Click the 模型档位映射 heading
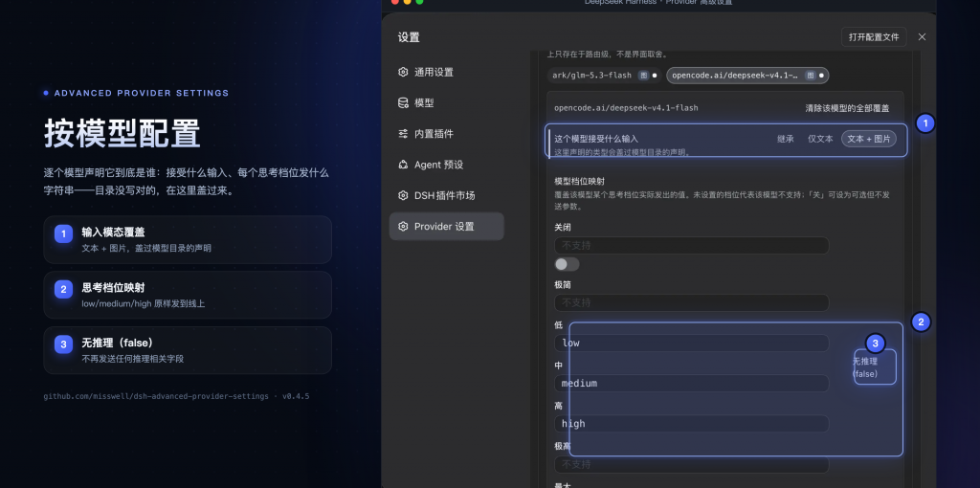The width and height of the screenshot is (980, 488). point(579,182)
